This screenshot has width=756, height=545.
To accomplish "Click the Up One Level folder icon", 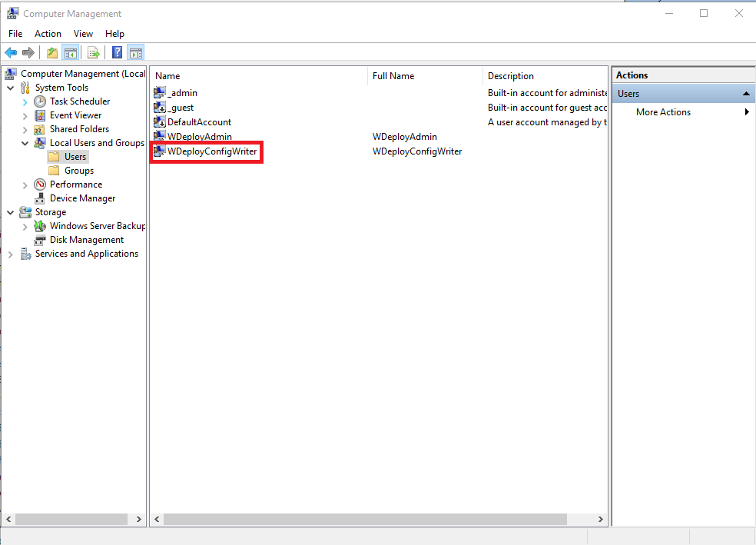I will 51,53.
